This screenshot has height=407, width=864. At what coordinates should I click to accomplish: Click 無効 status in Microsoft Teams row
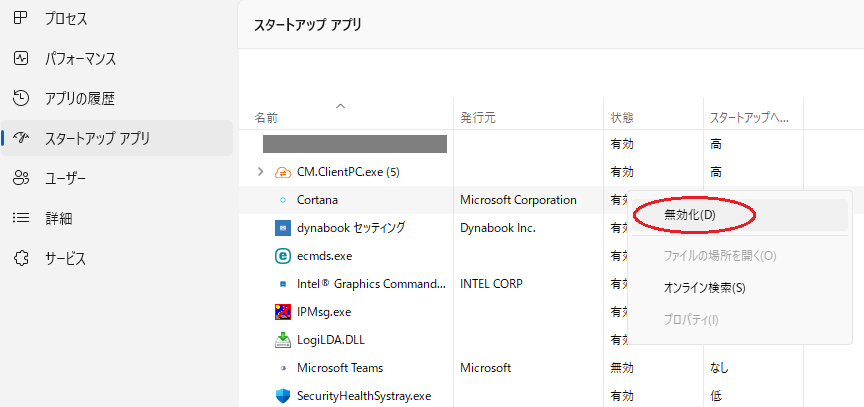622,368
